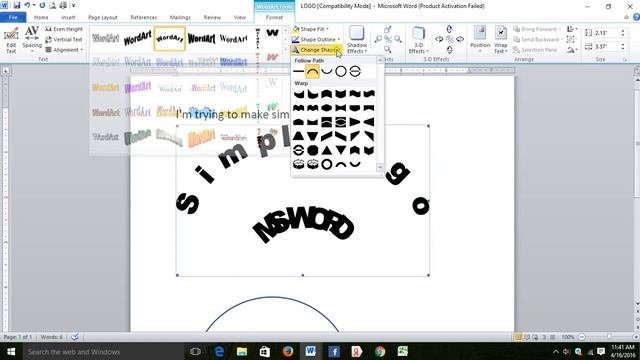Click the MSWORD WordArt on the page
The image size is (640, 360).
303,224
